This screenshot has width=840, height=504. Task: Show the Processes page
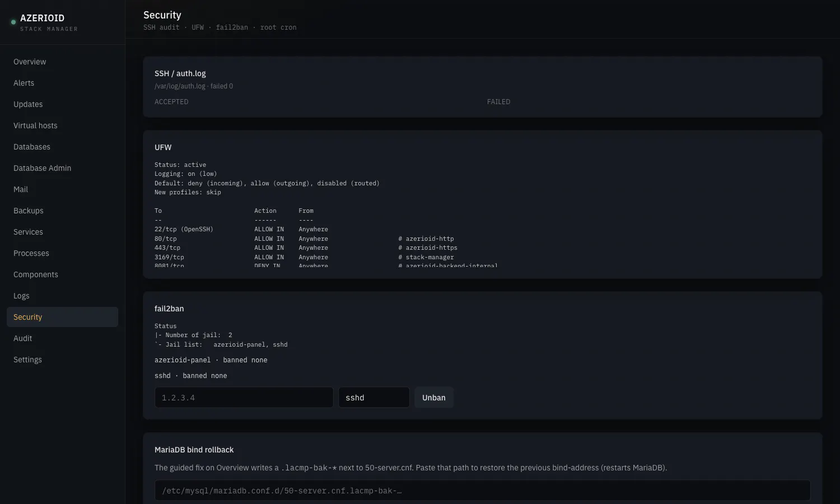pos(62,253)
